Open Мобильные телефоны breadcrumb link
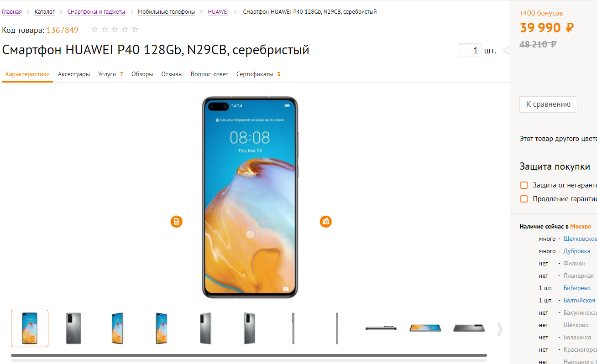The image size is (597, 364). pos(167,12)
